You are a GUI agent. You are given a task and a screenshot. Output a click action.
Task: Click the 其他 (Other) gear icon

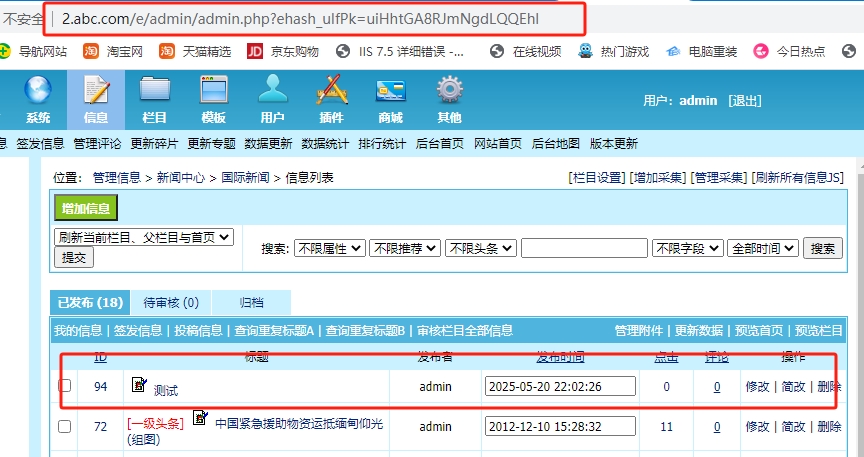click(449, 91)
